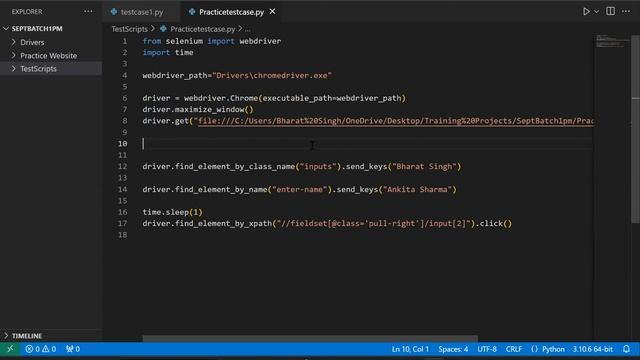The image size is (640, 360).
Task: Select language mode Python in status bar
Action: click(553, 349)
